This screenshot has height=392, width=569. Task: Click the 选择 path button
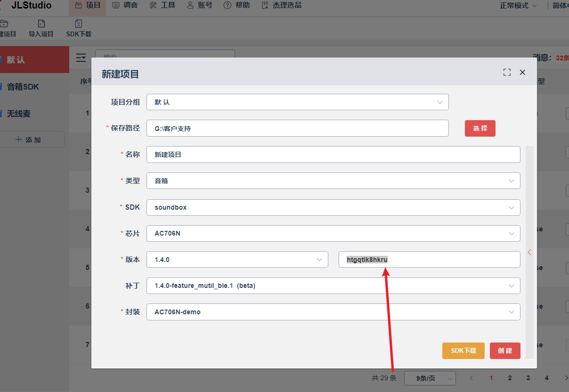[480, 128]
